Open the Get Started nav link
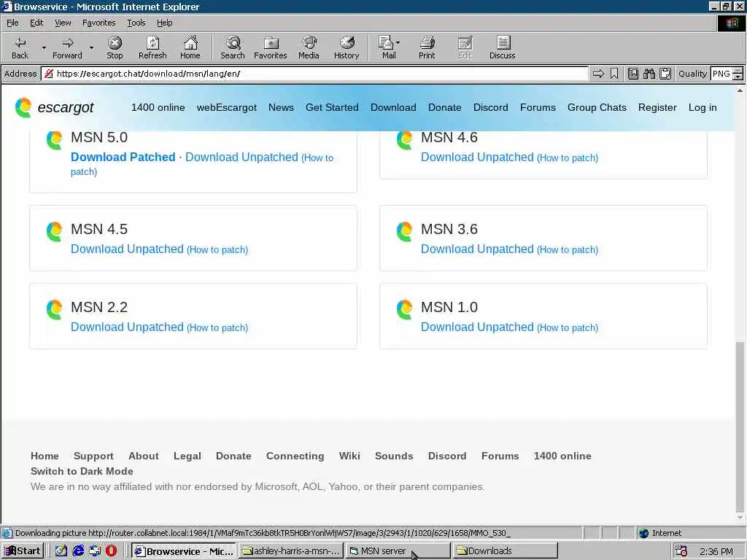 coord(332,108)
